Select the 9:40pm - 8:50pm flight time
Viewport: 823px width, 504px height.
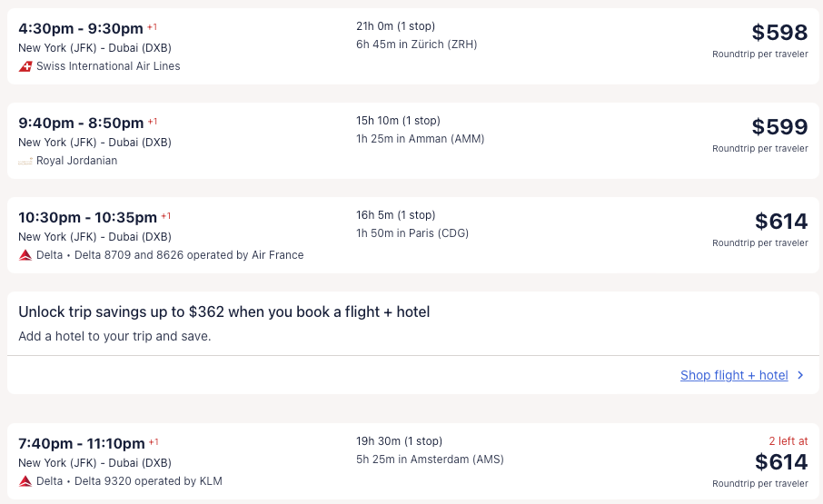tap(81, 123)
